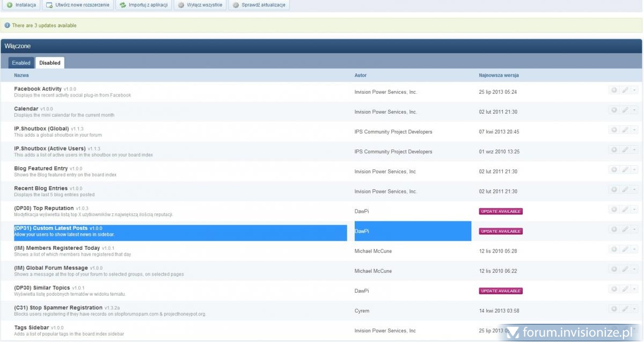This screenshot has width=644, height=342.
Task: Click plus icon on IP.Shoutbox (Global) row
Action: click(614, 130)
